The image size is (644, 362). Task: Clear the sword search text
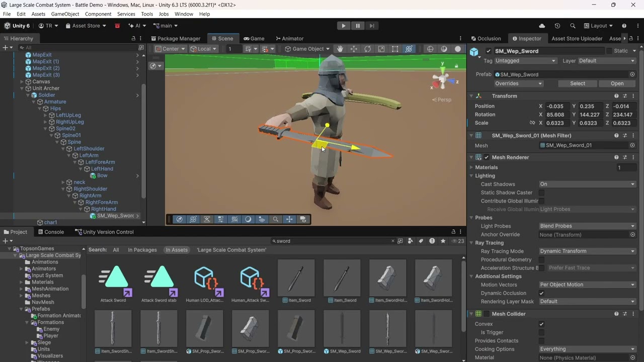[x=393, y=241]
